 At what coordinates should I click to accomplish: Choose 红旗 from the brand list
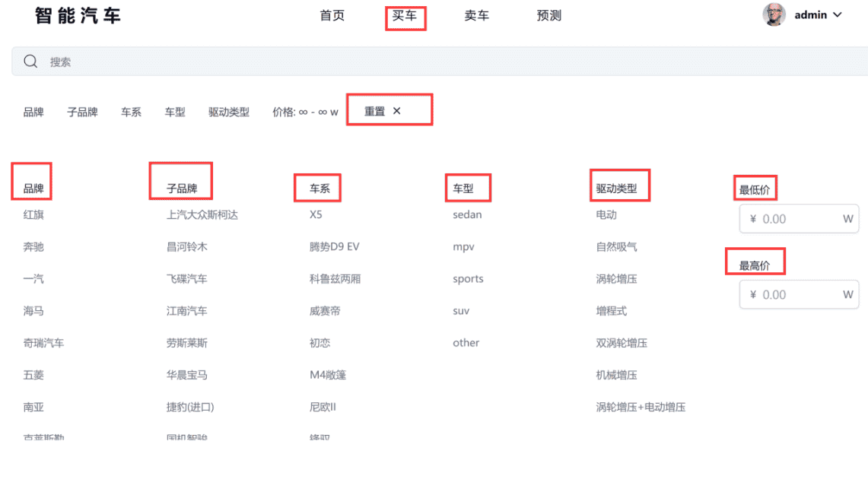[33, 214]
